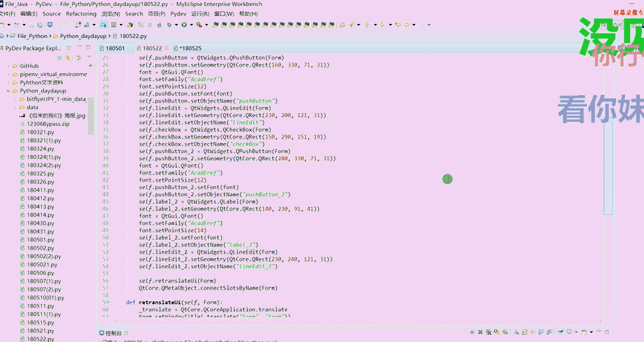The image size is (644, 342).
Task: Select 12306Bypass.zip in the explorer
Action: 48,124
